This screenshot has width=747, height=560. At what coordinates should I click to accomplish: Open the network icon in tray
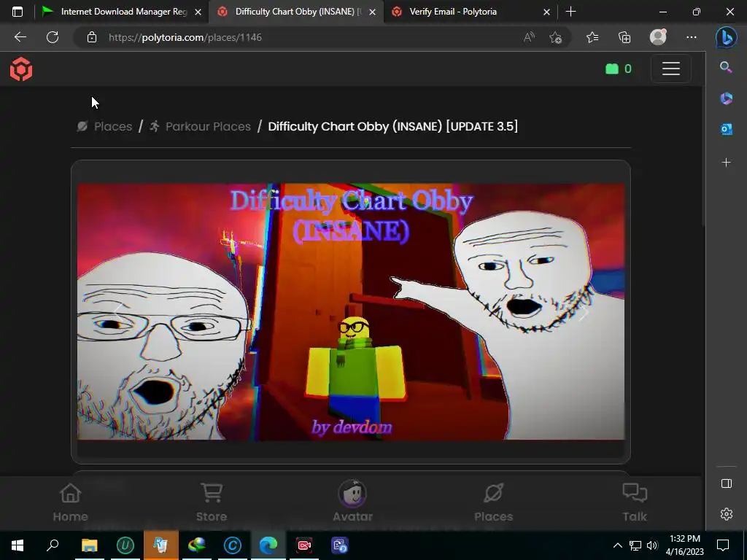point(635,545)
